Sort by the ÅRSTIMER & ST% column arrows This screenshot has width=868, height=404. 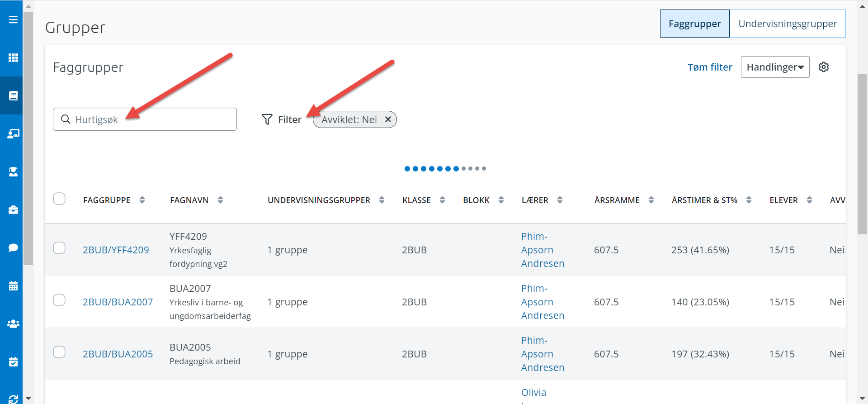click(x=749, y=200)
